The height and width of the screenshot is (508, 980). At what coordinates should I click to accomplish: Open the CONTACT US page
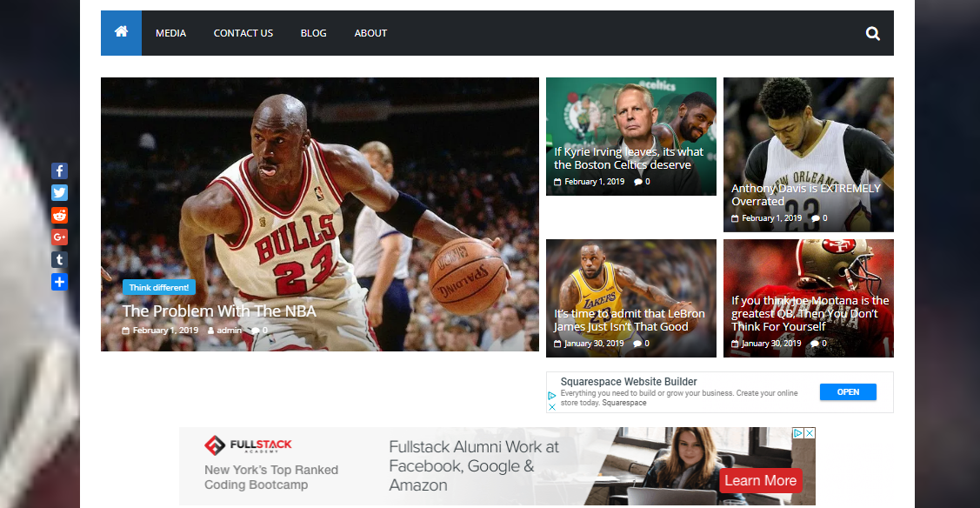(x=243, y=33)
